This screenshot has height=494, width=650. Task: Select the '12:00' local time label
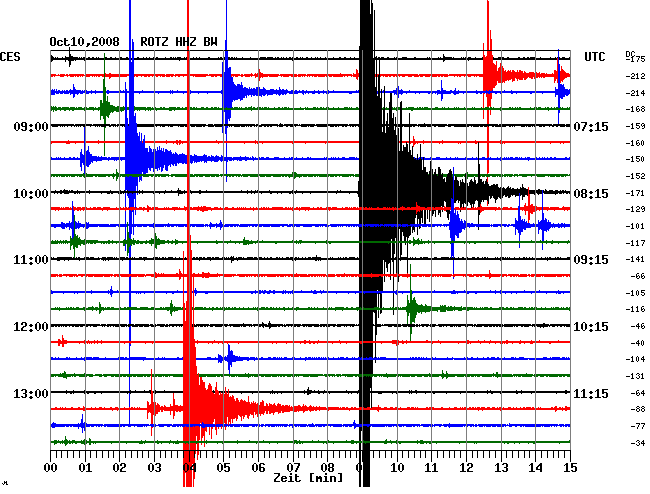[31, 327]
